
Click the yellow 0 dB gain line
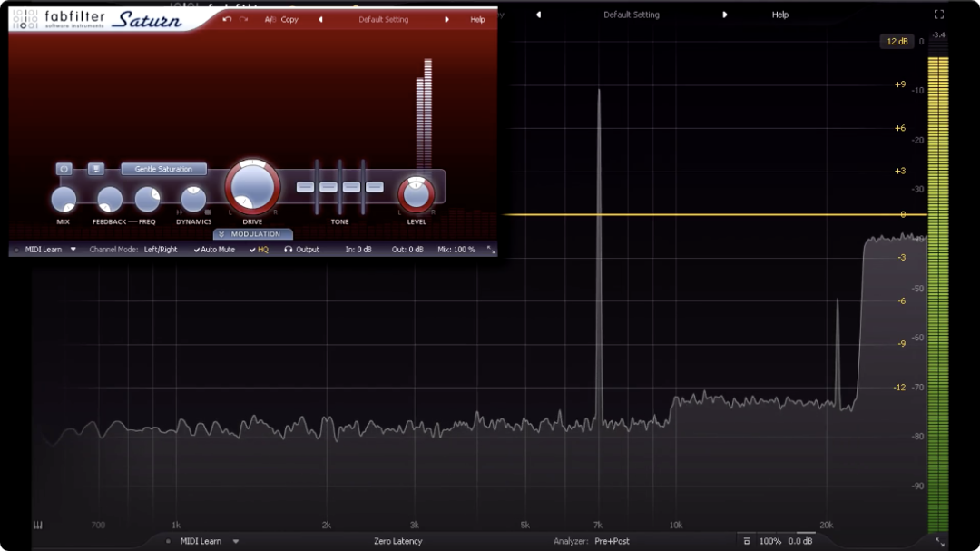714,214
